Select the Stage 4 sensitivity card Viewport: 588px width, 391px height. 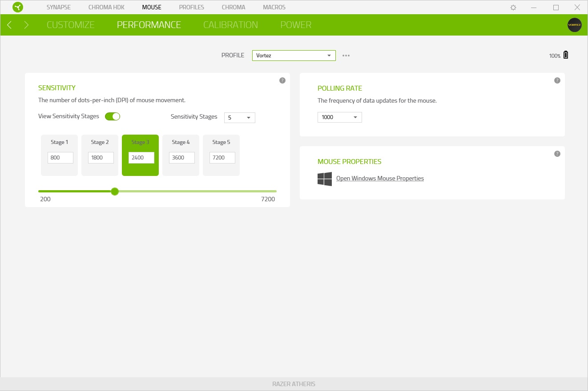tap(181, 155)
